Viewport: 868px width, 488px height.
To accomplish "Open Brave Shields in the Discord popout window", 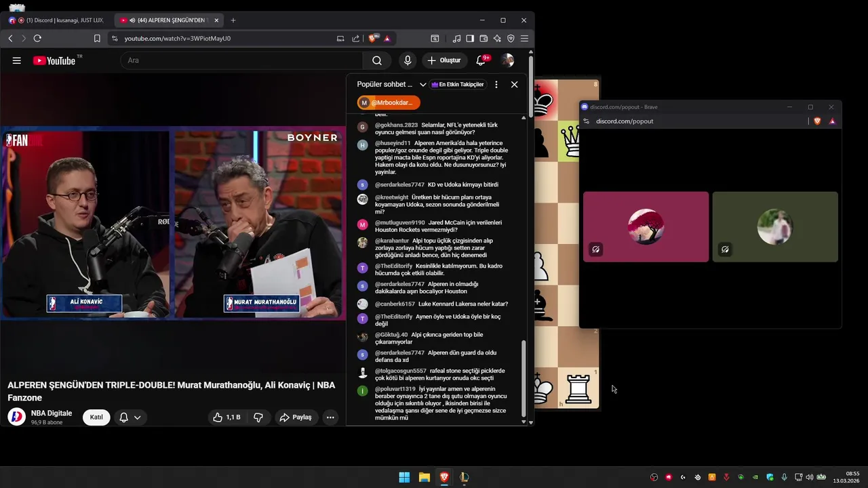I will click(x=817, y=121).
